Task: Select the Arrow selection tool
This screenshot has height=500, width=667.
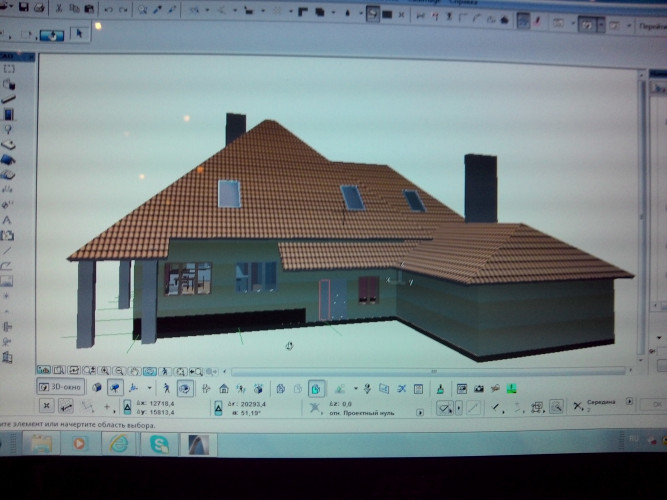Action: 79,34
